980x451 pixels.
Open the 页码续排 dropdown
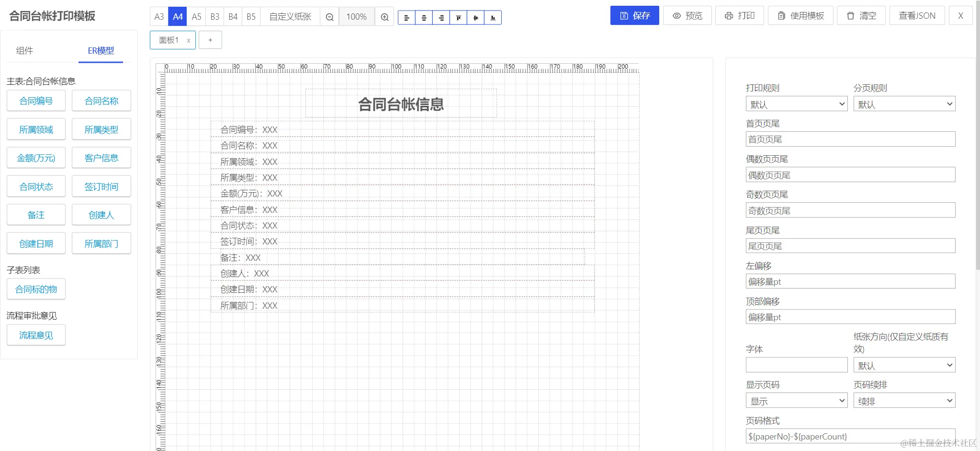pyautogui.click(x=904, y=400)
